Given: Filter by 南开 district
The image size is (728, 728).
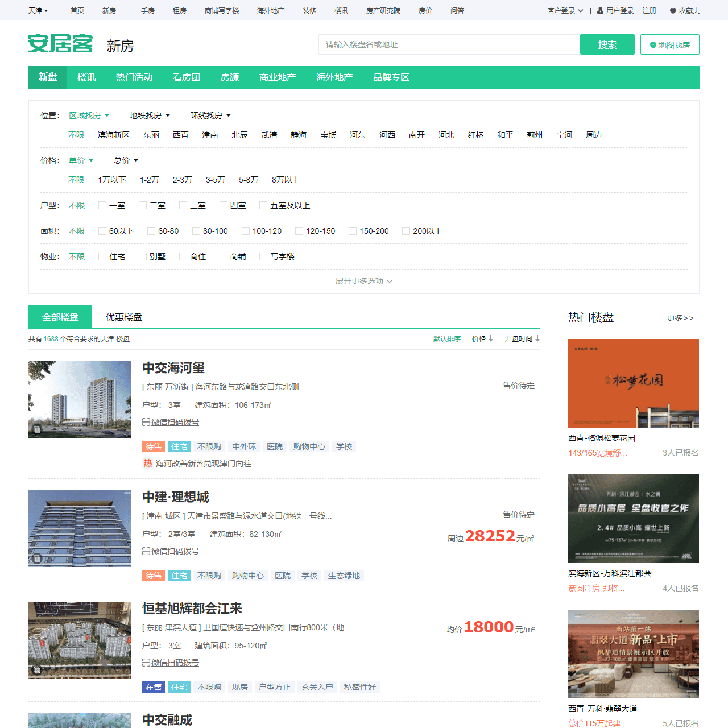Looking at the screenshot, I should click(417, 135).
